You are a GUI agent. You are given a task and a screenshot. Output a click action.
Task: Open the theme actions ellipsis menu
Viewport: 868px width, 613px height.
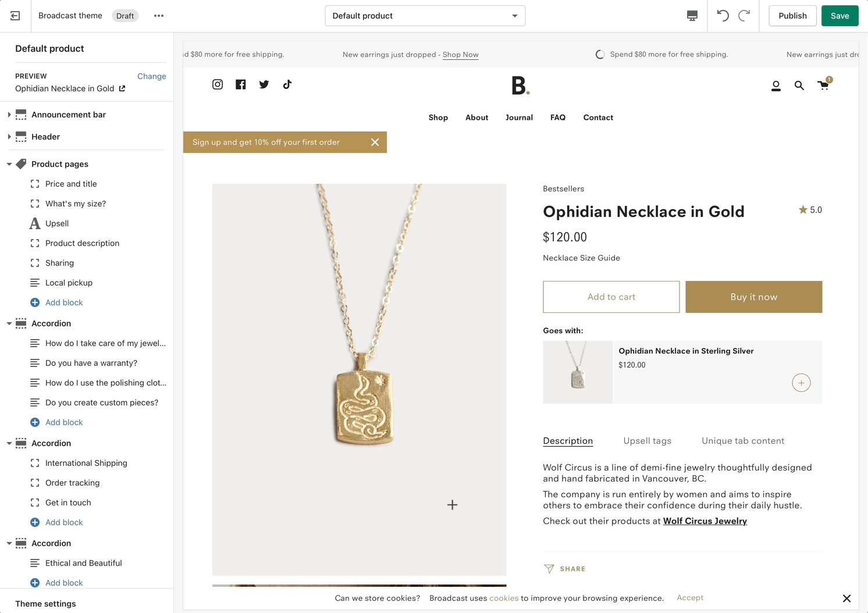point(159,16)
